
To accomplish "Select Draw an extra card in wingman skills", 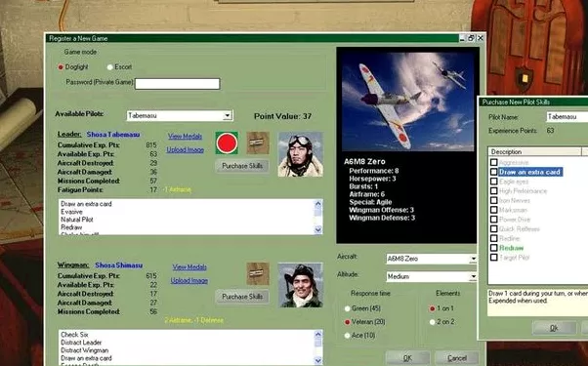I will tap(86, 358).
